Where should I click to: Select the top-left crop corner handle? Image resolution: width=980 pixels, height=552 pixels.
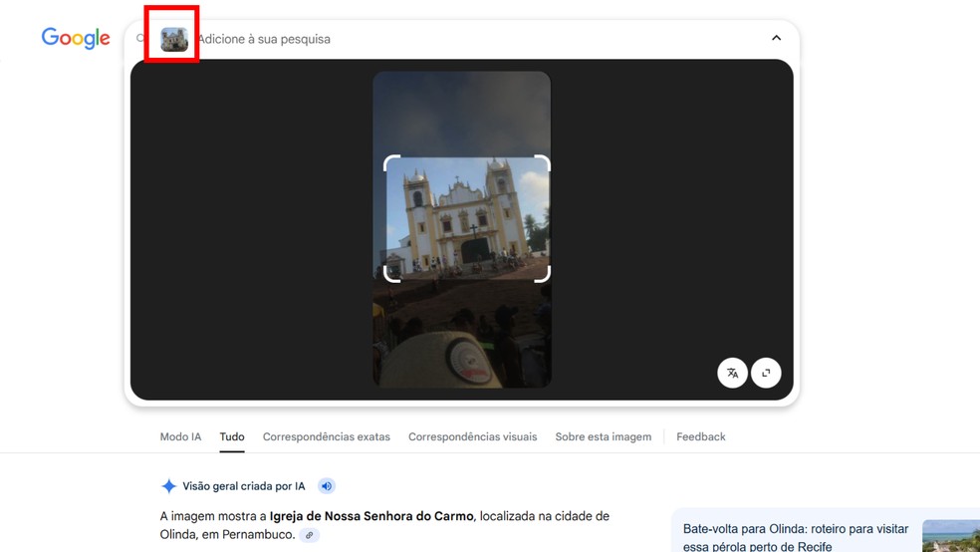click(390, 162)
